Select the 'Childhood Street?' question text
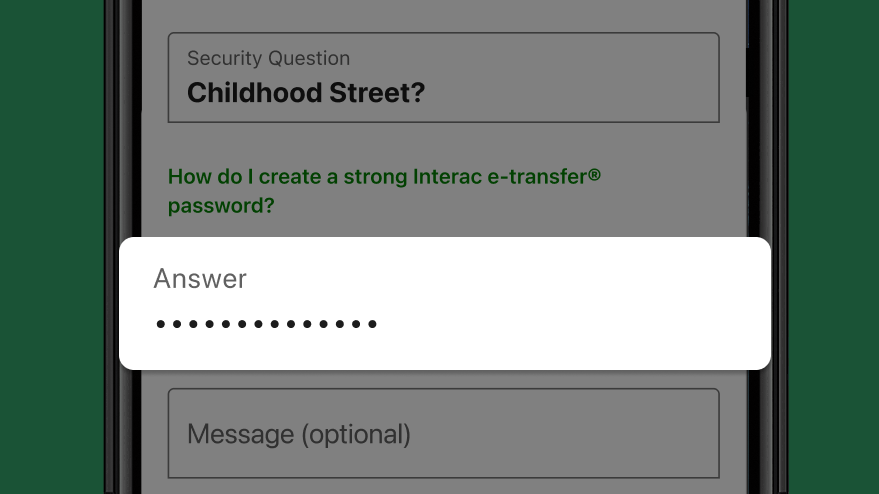Viewport: 879px width, 494px height. coord(306,93)
